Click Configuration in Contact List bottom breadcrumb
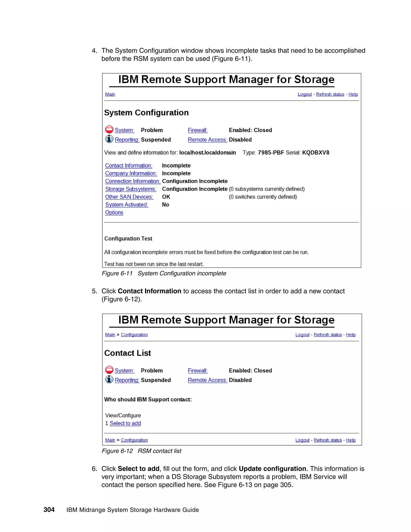The width and height of the screenshot is (411, 532). (x=134, y=440)
